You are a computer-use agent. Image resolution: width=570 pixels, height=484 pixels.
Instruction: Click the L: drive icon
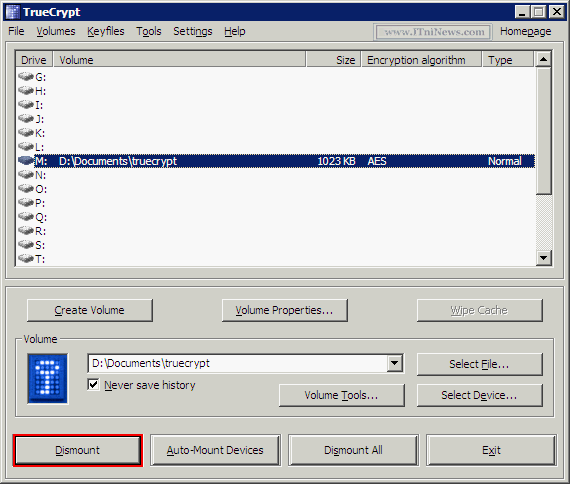[x=26, y=147]
